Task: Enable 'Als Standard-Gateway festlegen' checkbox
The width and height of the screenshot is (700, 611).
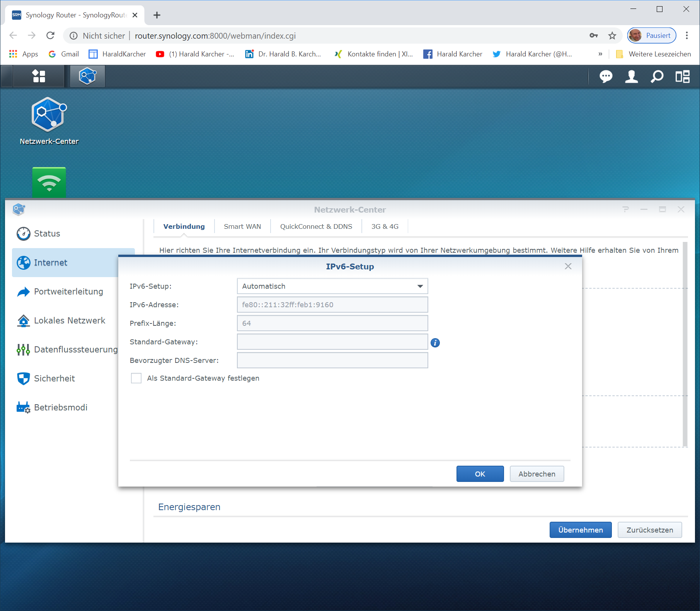Action: (136, 378)
